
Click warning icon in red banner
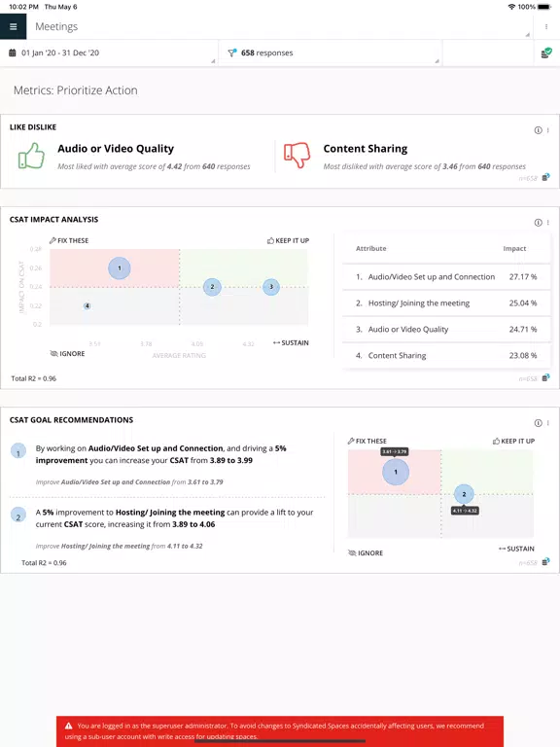click(x=69, y=726)
